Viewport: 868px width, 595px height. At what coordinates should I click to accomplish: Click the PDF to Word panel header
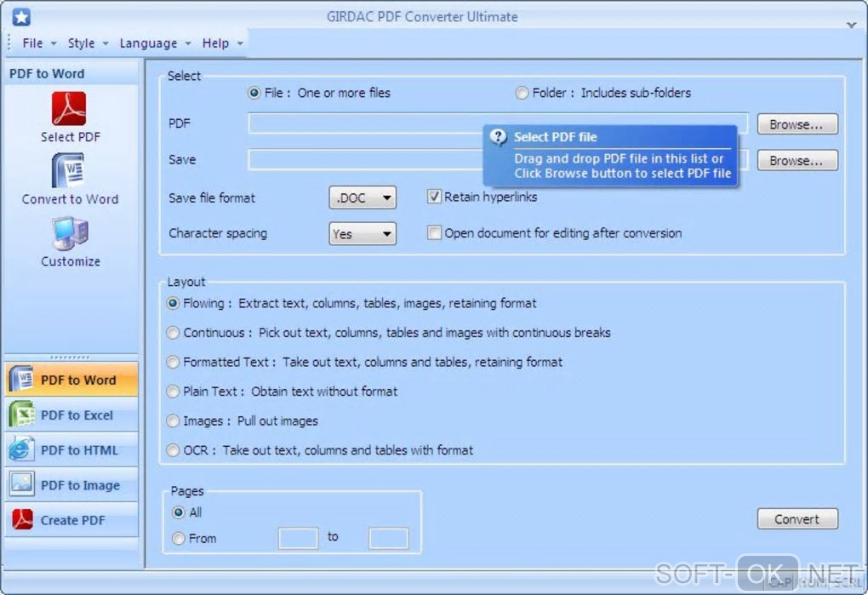(x=72, y=73)
